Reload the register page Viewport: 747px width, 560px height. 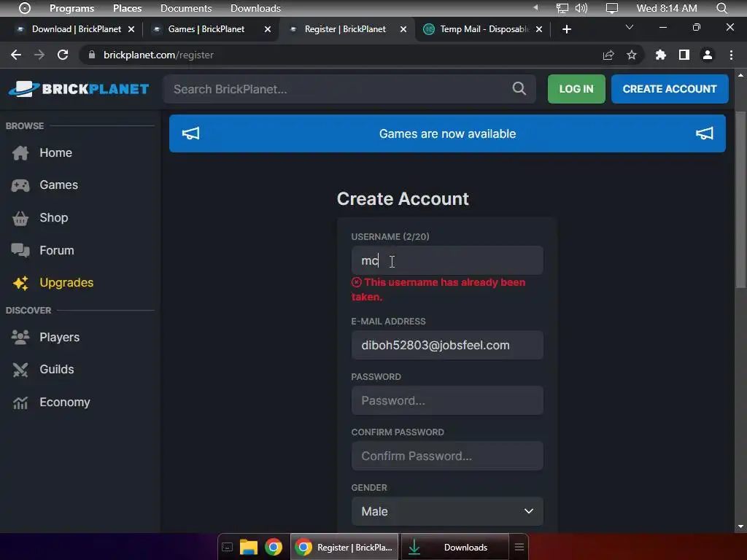[63, 55]
